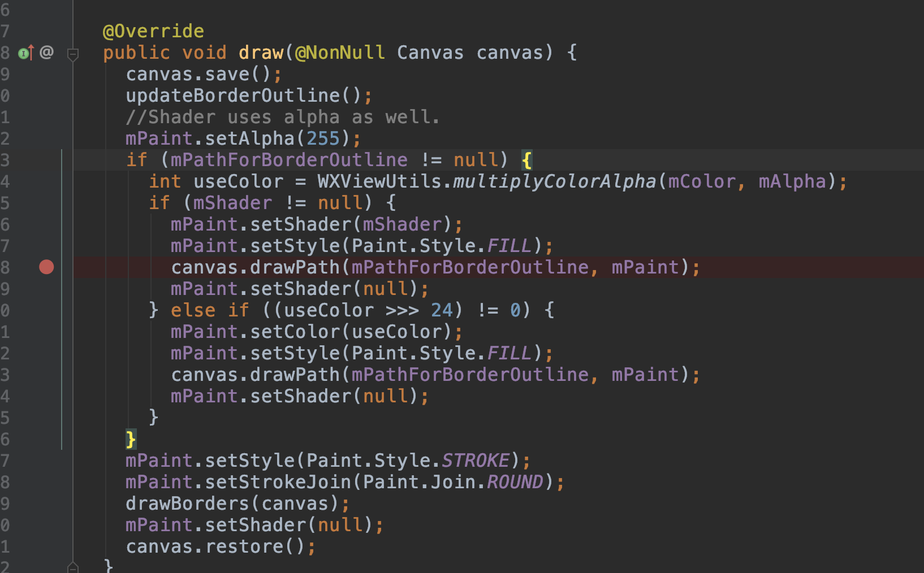Click the yellow highlighted opening brace on the if line
Screen dimensions: 924x573
527,160
